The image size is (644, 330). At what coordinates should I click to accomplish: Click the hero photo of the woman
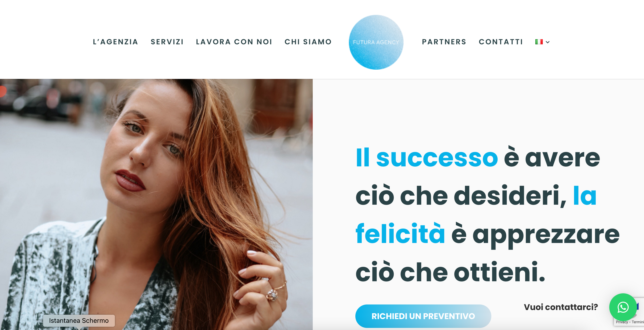156,204
